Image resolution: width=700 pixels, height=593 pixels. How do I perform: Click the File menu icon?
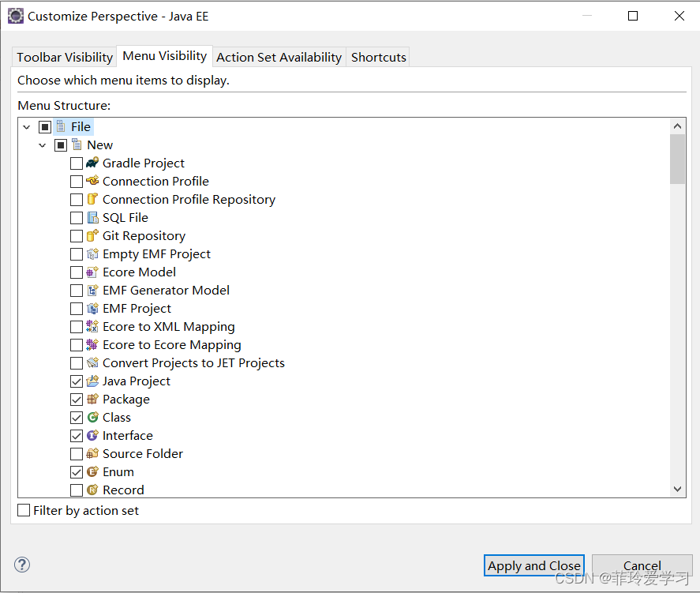pos(61,126)
